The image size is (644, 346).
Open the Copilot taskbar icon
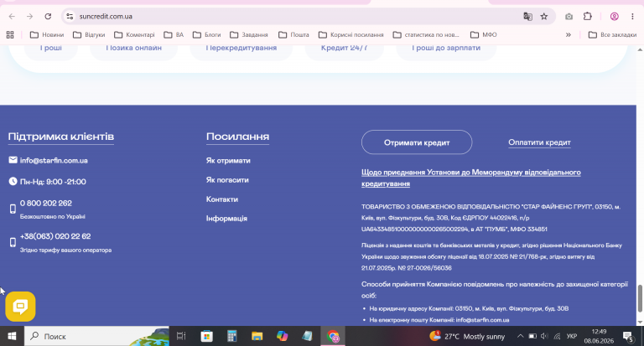pyautogui.click(x=282, y=336)
